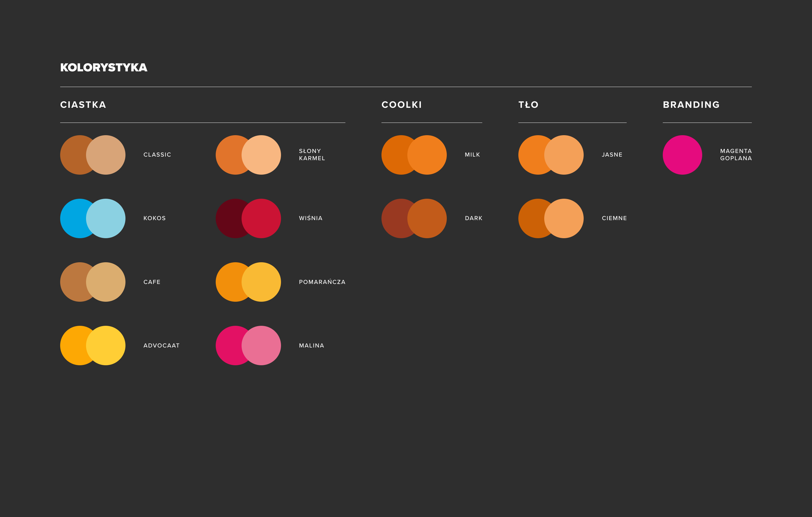Screen dimensions: 812x517
Task: Click the KOLORYSTYKA title
Action: [103, 67]
